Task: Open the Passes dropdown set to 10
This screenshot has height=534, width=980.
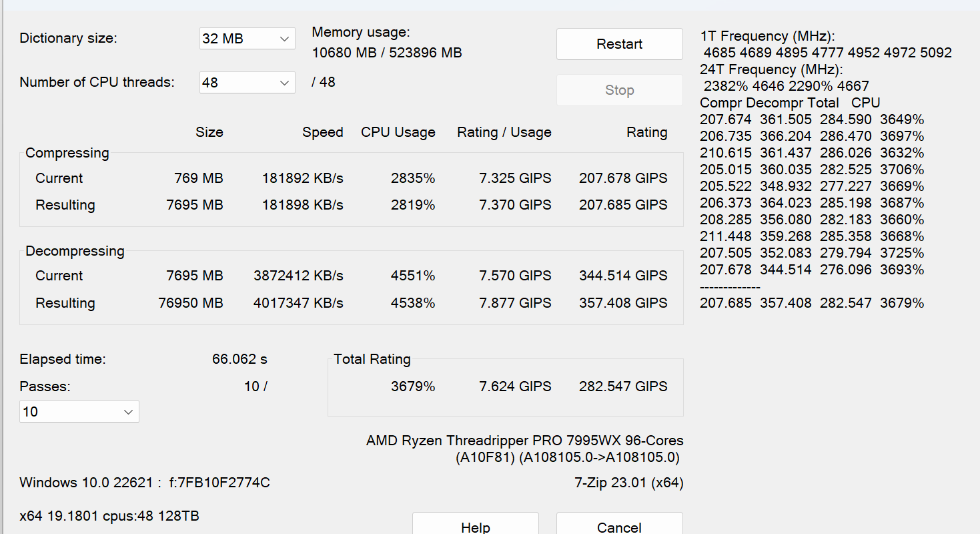Action: pyautogui.click(x=79, y=412)
